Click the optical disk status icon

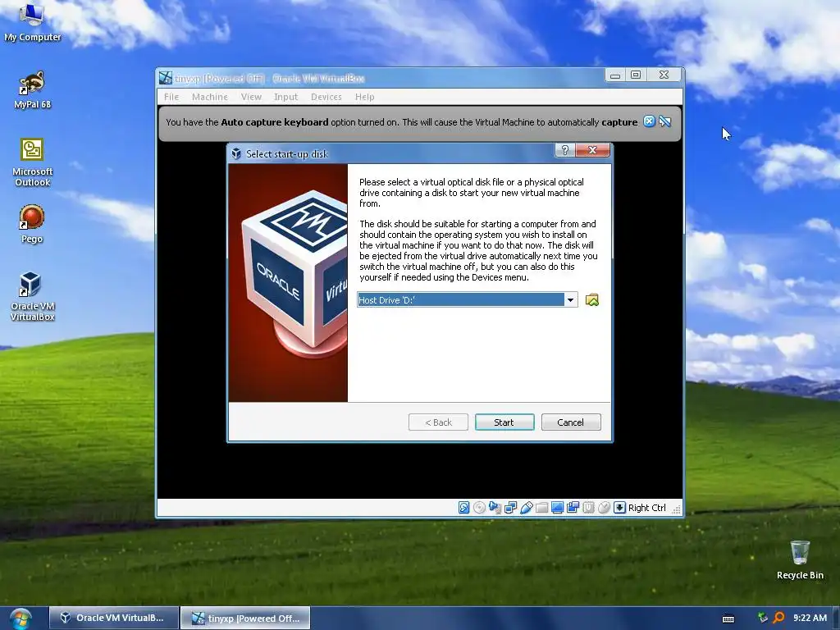479,507
